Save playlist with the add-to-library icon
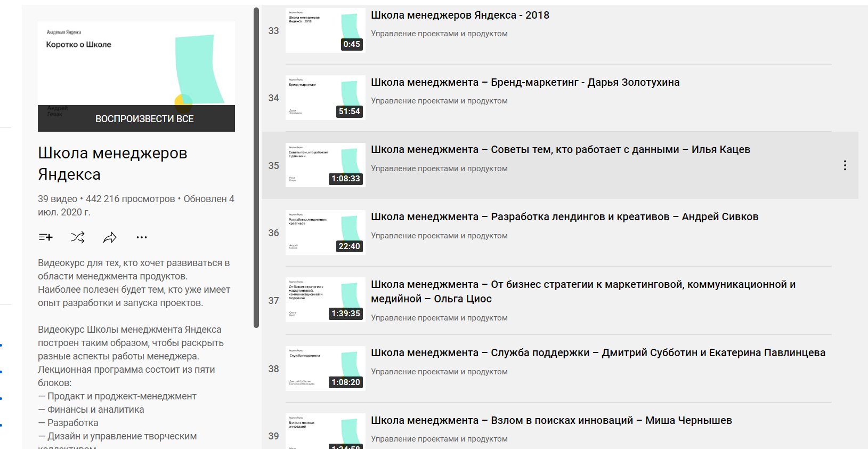The height and width of the screenshot is (449, 868). coord(46,237)
